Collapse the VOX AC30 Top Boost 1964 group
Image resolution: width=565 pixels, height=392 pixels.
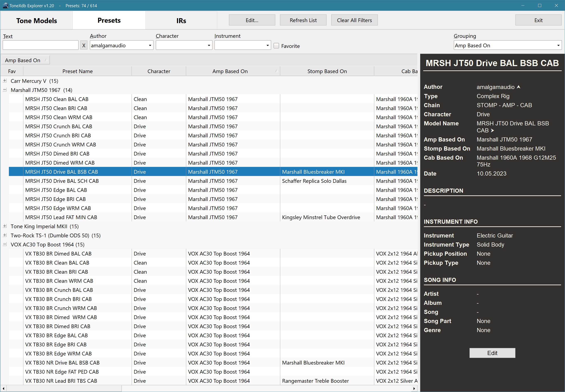click(x=5, y=244)
